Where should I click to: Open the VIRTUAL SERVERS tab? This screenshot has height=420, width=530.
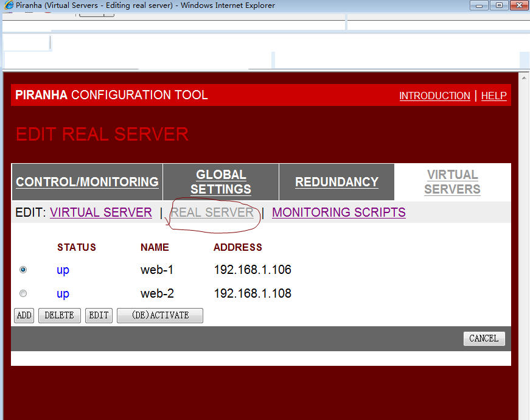(452, 182)
